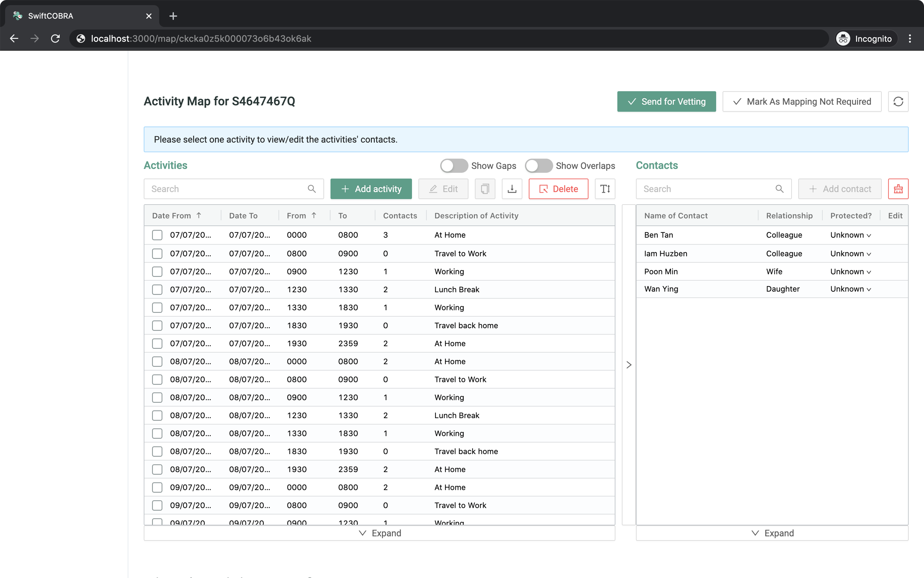Click the red Delete button
924x578 pixels.
point(558,189)
